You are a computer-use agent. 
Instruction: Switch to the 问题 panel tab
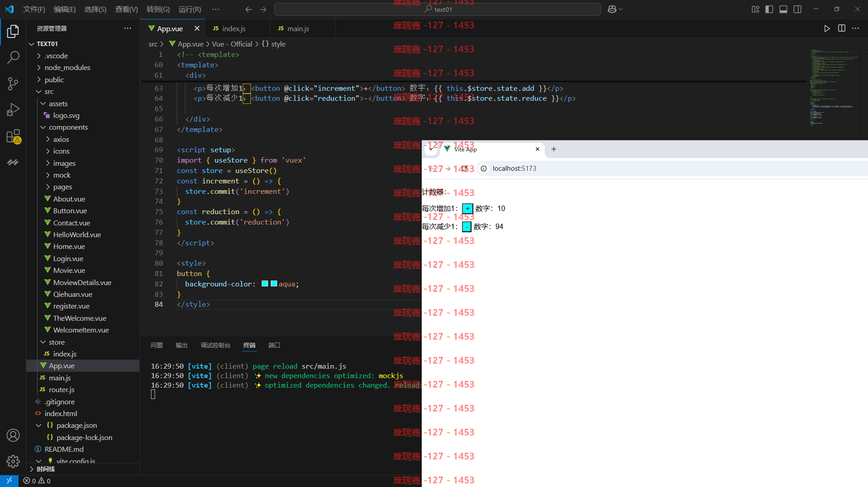click(x=156, y=345)
